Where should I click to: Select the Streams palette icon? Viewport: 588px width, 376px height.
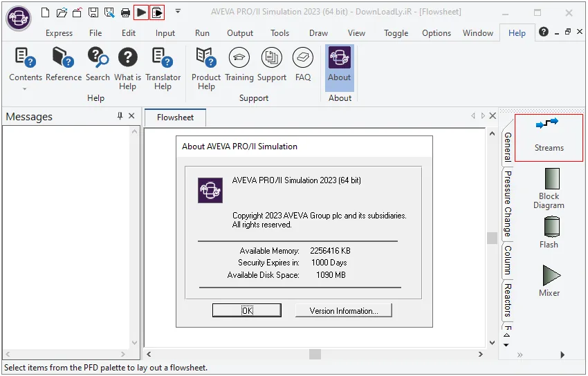pyautogui.click(x=549, y=138)
